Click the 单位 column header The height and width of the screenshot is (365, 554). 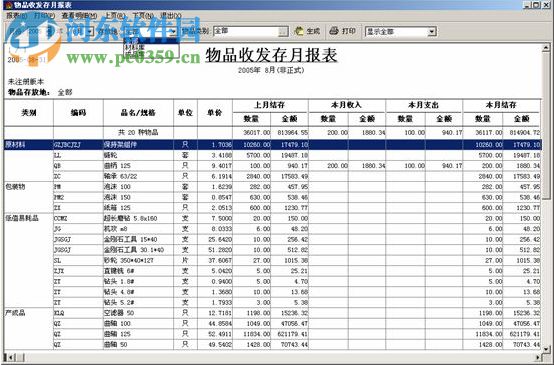[x=185, y=113]
